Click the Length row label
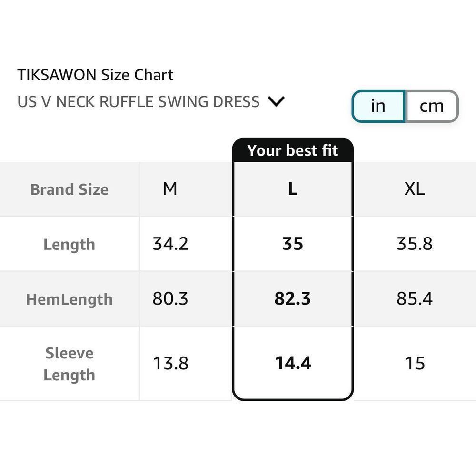The image size is (476, 476). (x=69, y=244)
